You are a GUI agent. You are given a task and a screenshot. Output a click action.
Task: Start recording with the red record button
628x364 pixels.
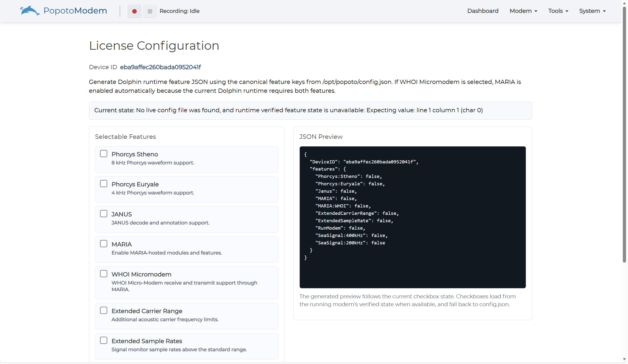coord(134,11)
